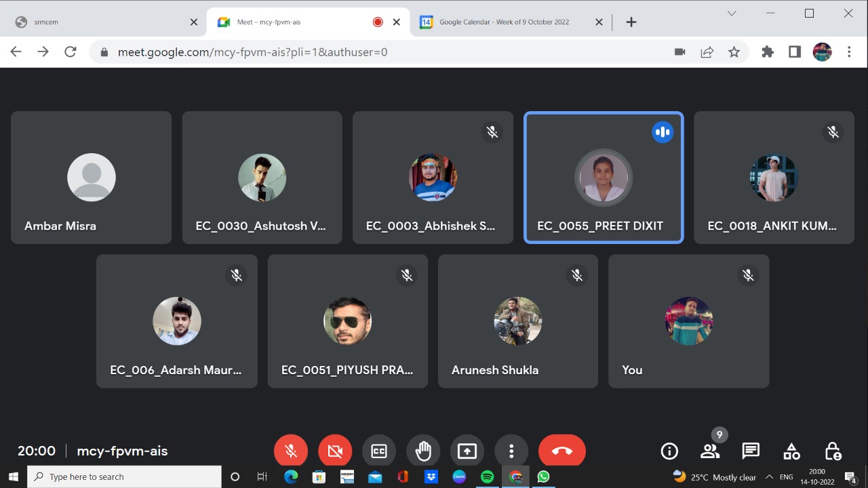Screen dimensions: 868x488
Task: Open host controls lock icon
Action: point(833,451)
